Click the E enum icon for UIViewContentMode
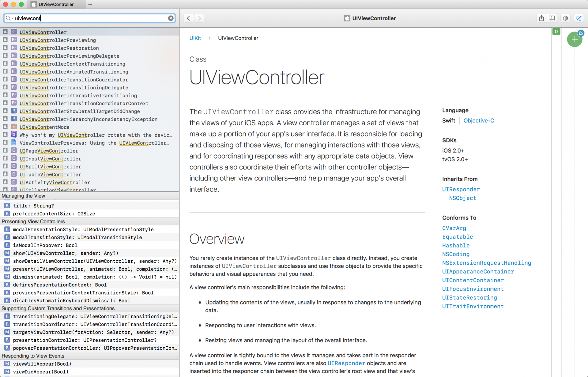The image size is (588, 377). coord(14,126)
